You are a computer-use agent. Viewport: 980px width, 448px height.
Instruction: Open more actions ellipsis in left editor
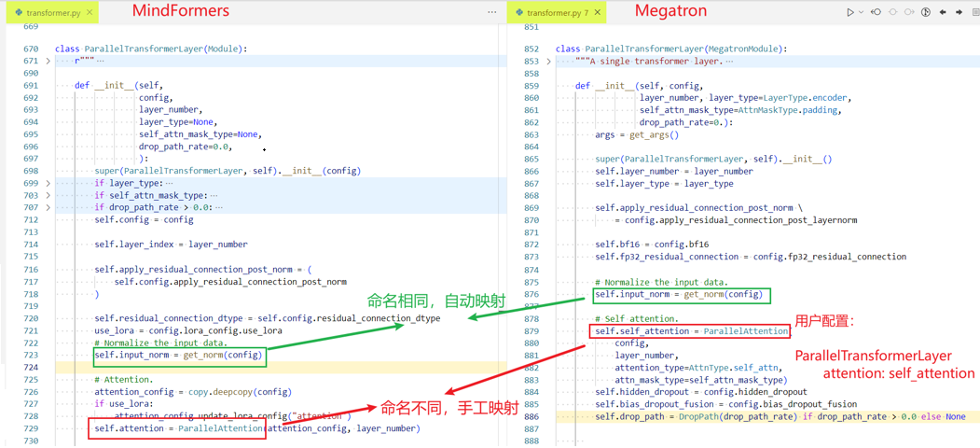[492, 12]
